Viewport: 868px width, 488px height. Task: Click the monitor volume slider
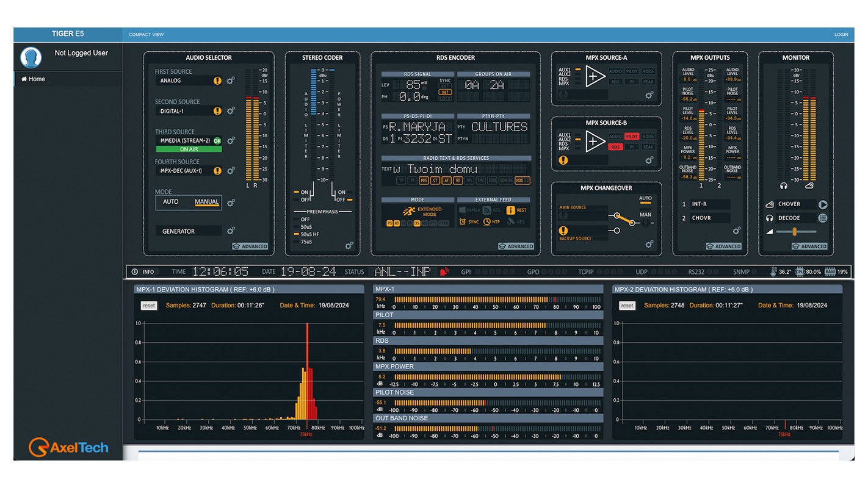point(794,232)
